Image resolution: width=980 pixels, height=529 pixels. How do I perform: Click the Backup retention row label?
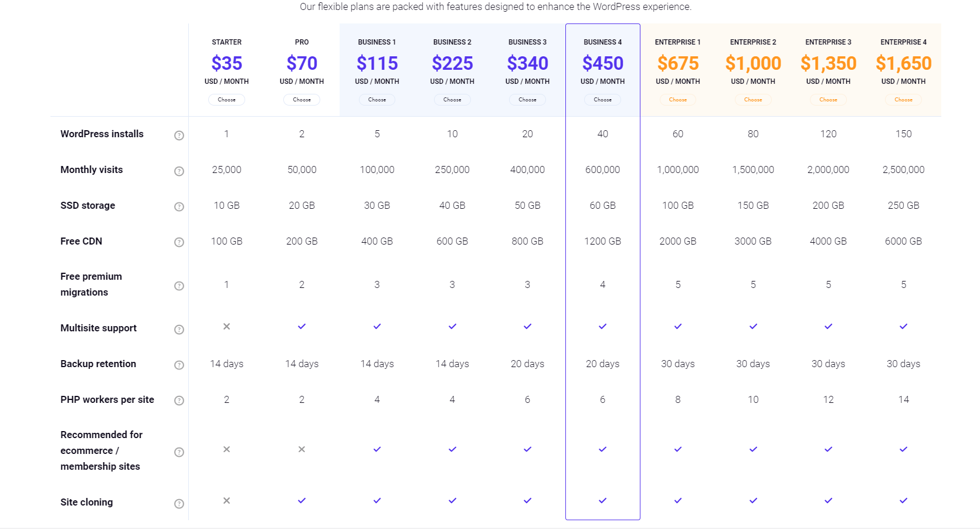98,364
